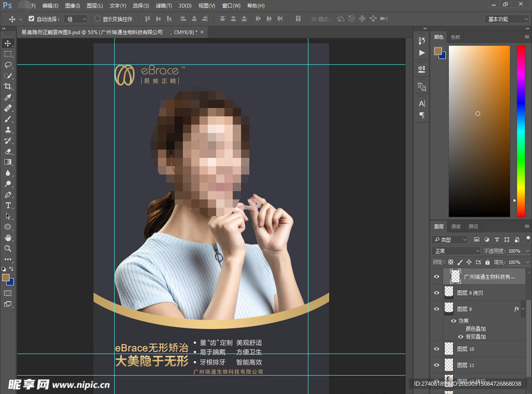This screenshot has height=394, width=532.
Task: Hide the 图层 8 layer
Action: (x=436, y=309)
